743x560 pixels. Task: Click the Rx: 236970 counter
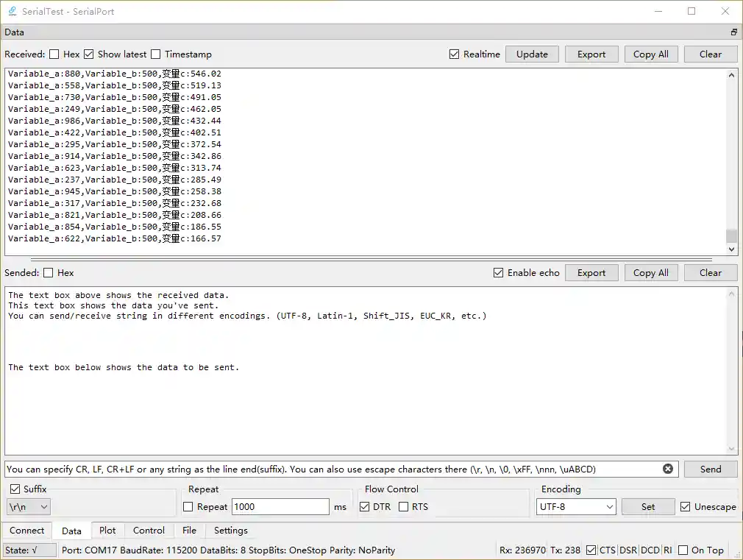tap(522, 550)
